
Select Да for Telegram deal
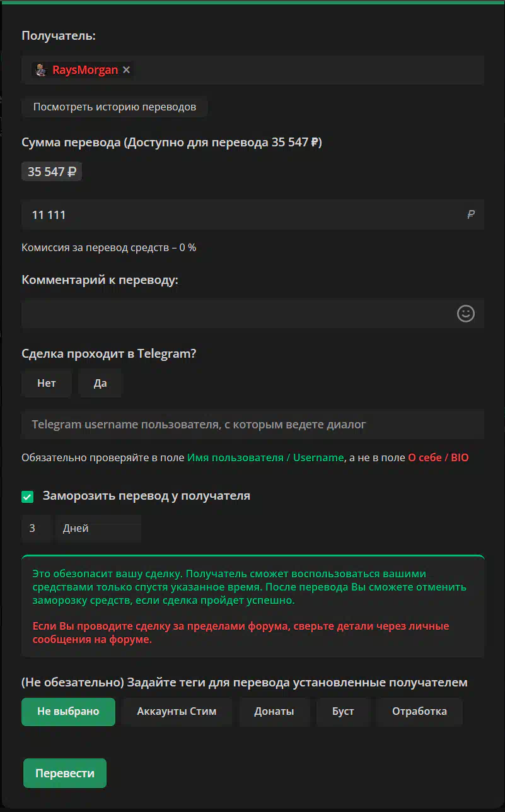(100, 384)
